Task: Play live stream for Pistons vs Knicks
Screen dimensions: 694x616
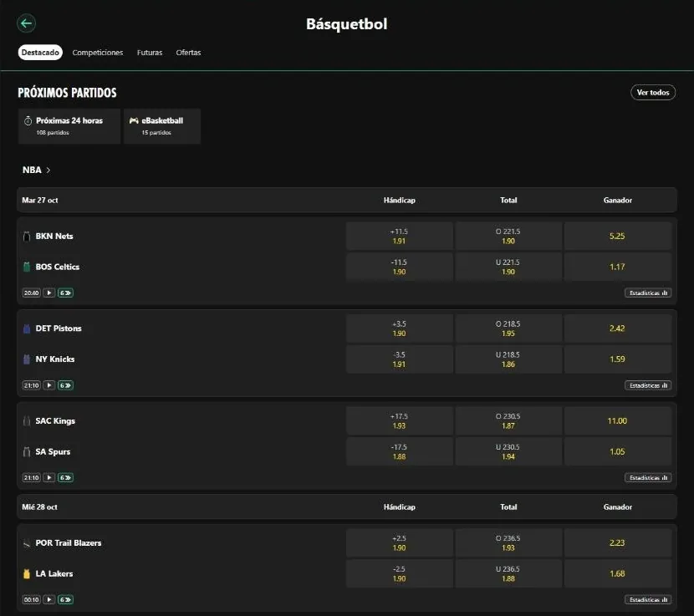Action: 49,385
